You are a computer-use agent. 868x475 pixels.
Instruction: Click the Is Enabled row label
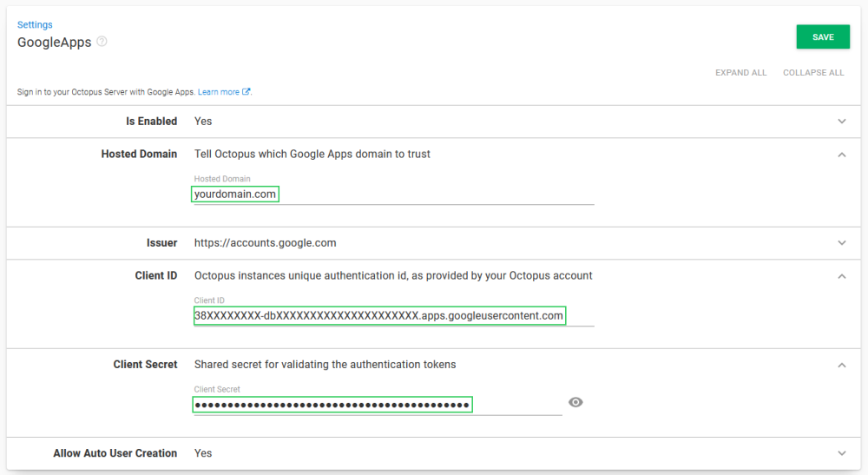[x=151, y=122]
